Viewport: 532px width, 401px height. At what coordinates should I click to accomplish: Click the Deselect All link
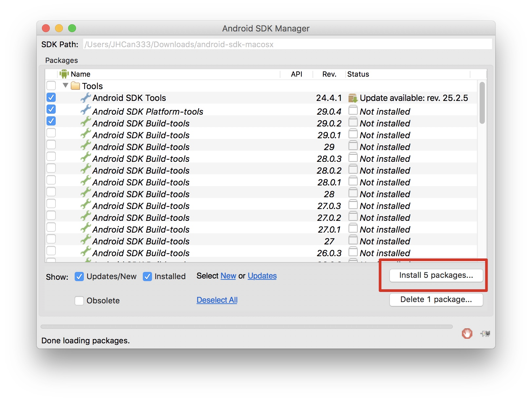[217, 300]
